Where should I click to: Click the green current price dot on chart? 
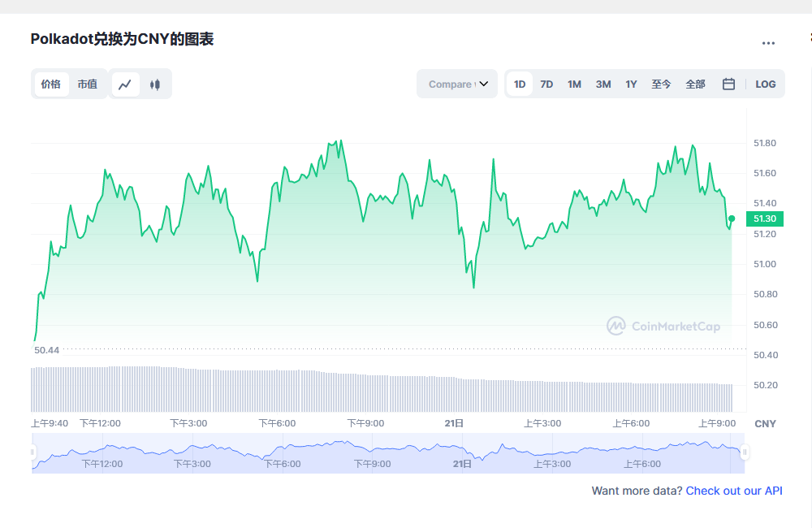[x=732, y=219]
